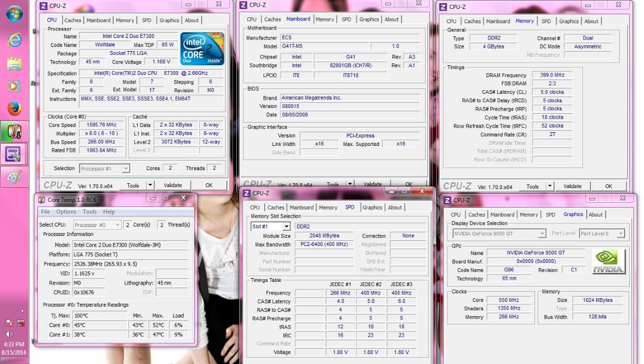Screen dimensions: 644x364
Task: Click the Core Voltage value 1.168 V
Action: [x=161, y=62]
